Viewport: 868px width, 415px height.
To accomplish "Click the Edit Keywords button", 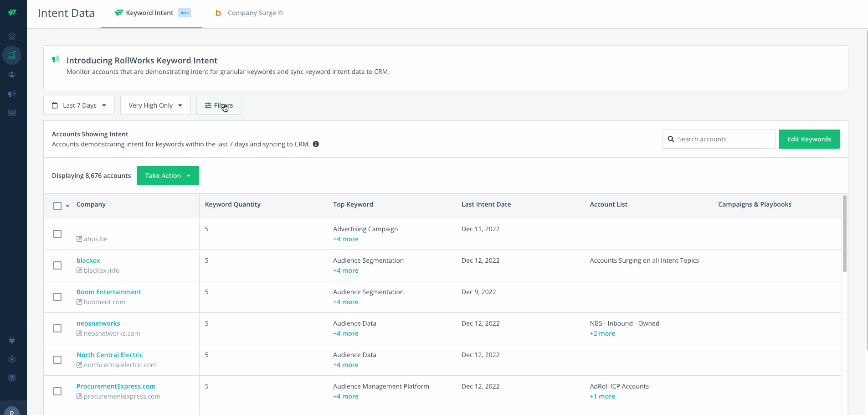I will (809, 139).
